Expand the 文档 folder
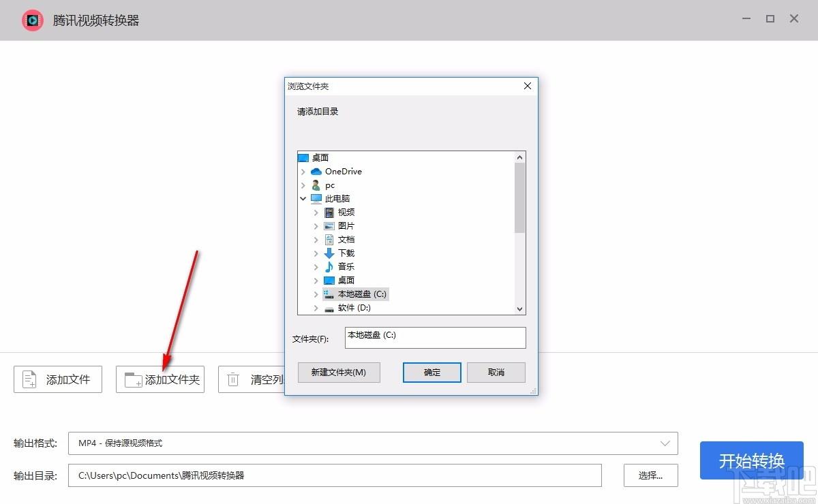The width and height of the screenshot is (818, 504). (x=316, y=240)
